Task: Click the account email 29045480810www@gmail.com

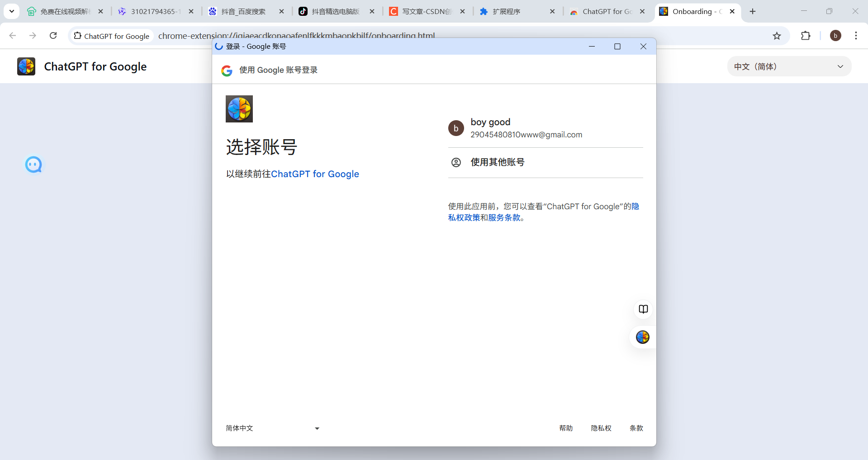Action: pos(526,135)
